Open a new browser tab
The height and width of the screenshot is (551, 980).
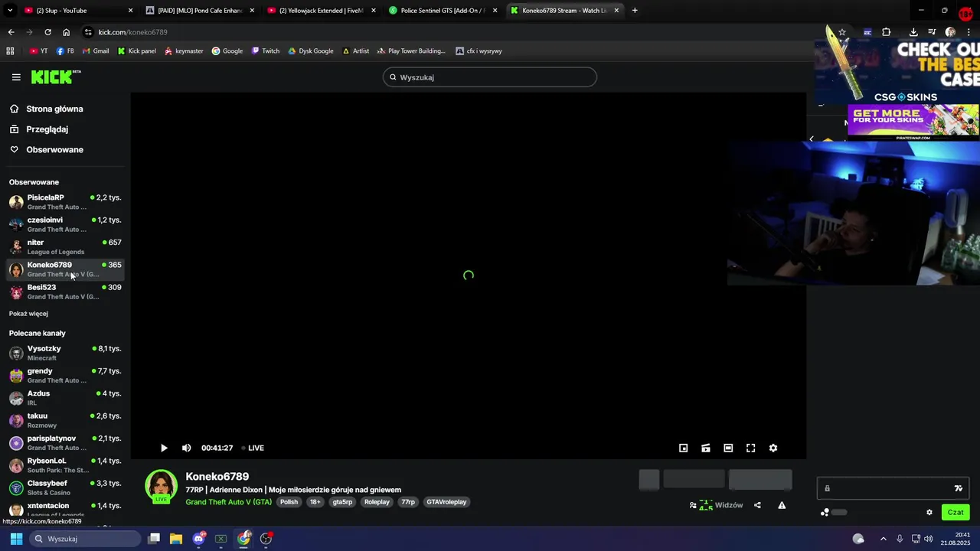click(x=635, y=11)
